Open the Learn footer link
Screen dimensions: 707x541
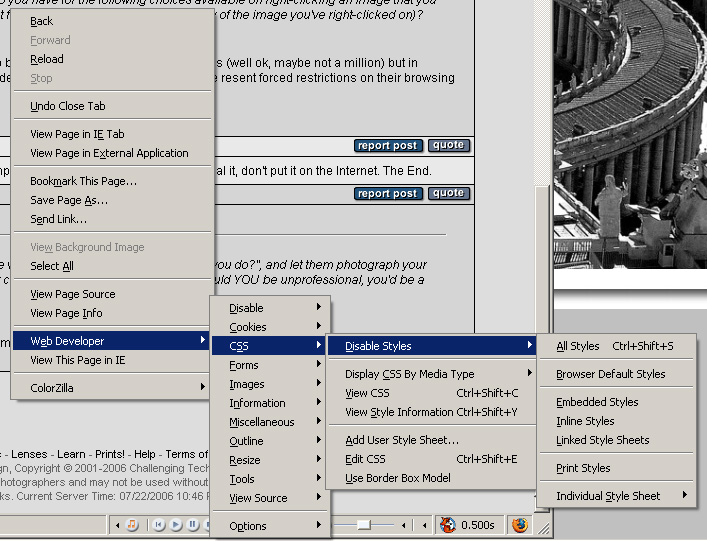(71, 454)
